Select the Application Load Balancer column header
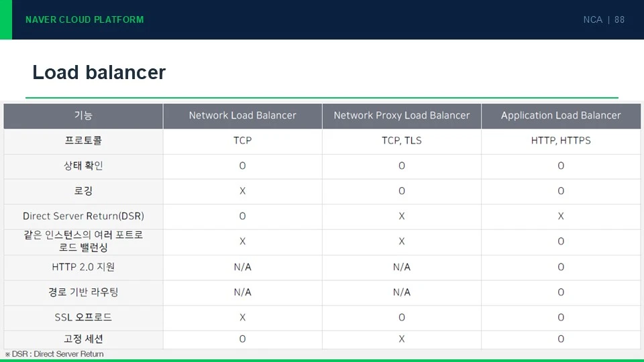This screenshot has height=362, width=644. (x=561, y=115)
